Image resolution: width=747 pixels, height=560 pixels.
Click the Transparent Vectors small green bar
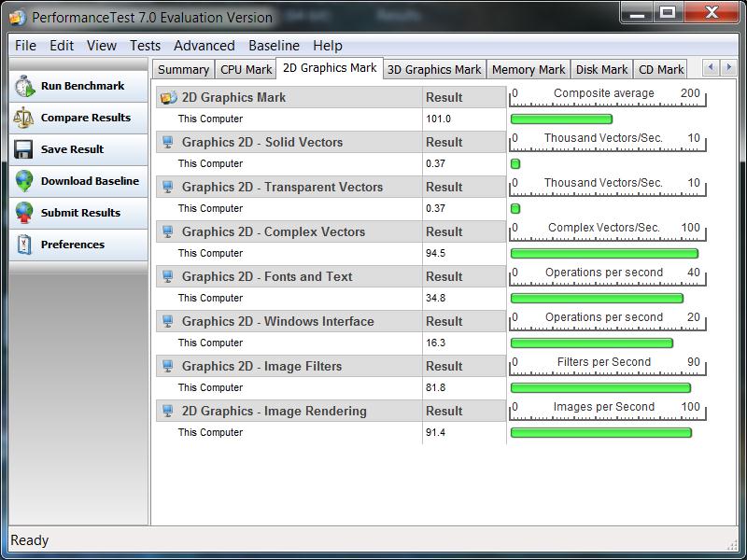[x=515, y=208]
